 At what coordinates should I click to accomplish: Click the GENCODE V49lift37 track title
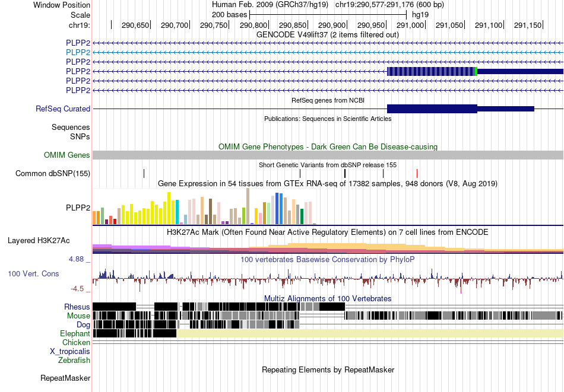coord(327,35)
